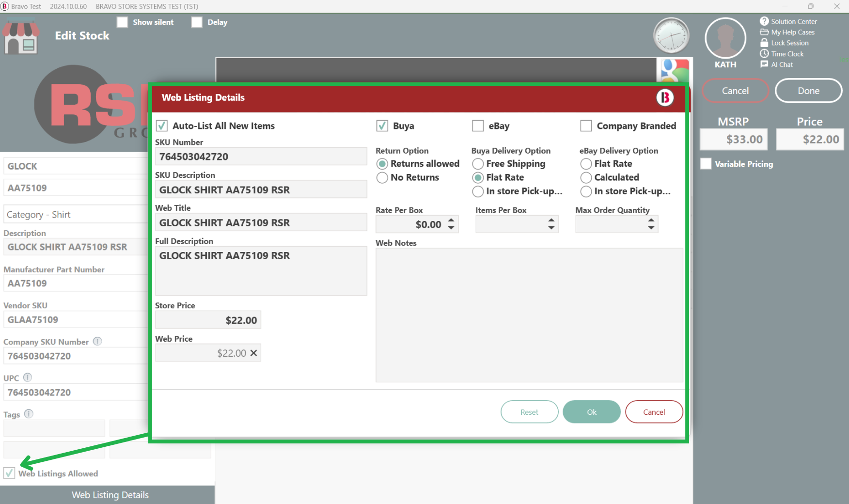Click Lock Session padlock icon
This screenshot has height=504, width=849.
click(x=764, y=43)
